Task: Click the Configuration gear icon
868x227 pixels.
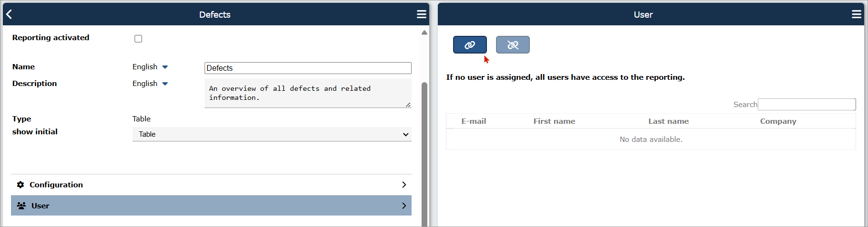Action: coord(21,184)
